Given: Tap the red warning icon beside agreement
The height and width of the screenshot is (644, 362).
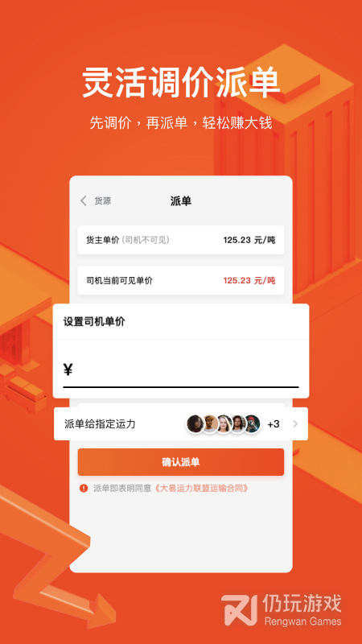Looking at the screenshot, I should click(84, 488).
